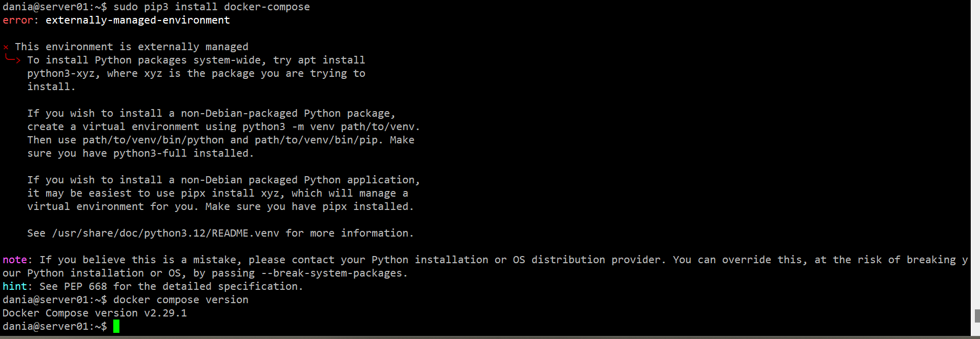Click 'This environment is externally managed' line
Screen dimensions: 980x339
pos(131,47)
